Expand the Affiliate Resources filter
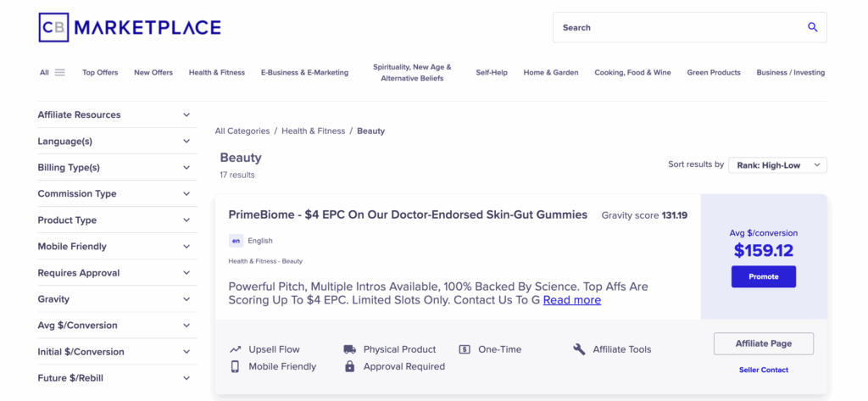The height and width of the screenshot is (401, 868). pos(114,114)
